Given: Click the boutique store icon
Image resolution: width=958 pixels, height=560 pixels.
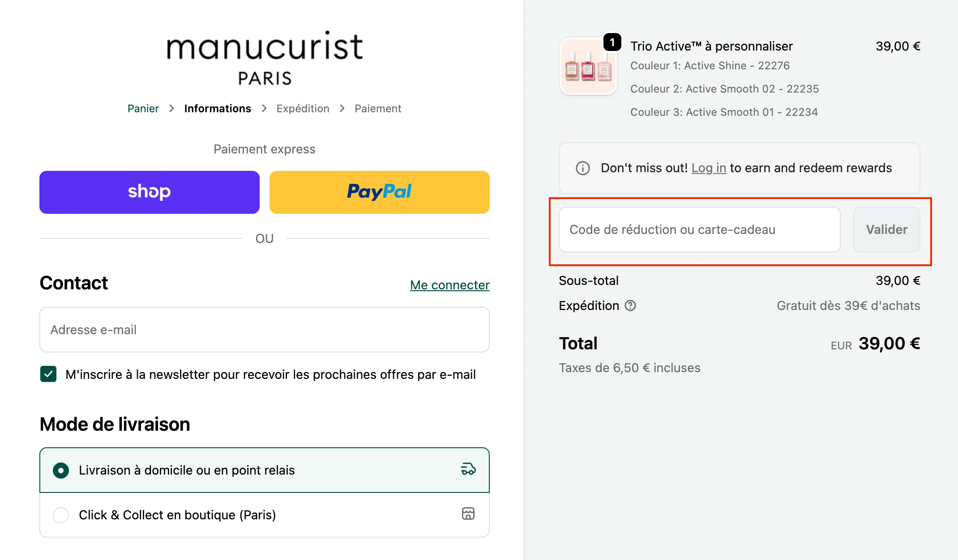Looking at the screenshot, I should [x=468, y=514].
